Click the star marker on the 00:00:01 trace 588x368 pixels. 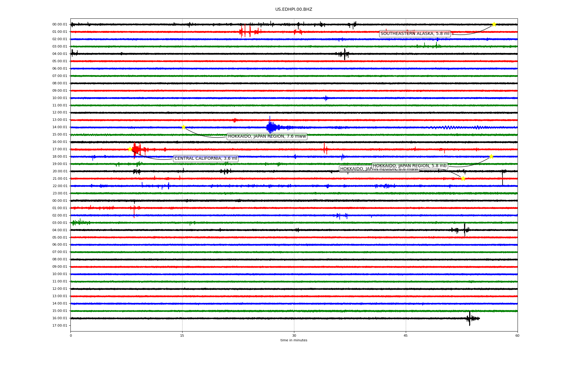[x=494, y=24]
